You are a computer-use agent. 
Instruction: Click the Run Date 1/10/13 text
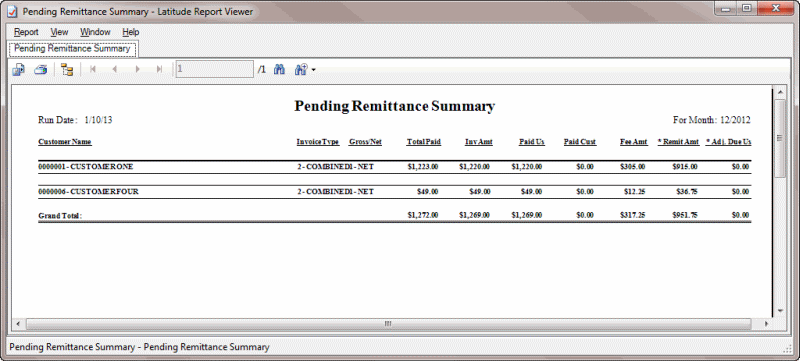point(75,120)
